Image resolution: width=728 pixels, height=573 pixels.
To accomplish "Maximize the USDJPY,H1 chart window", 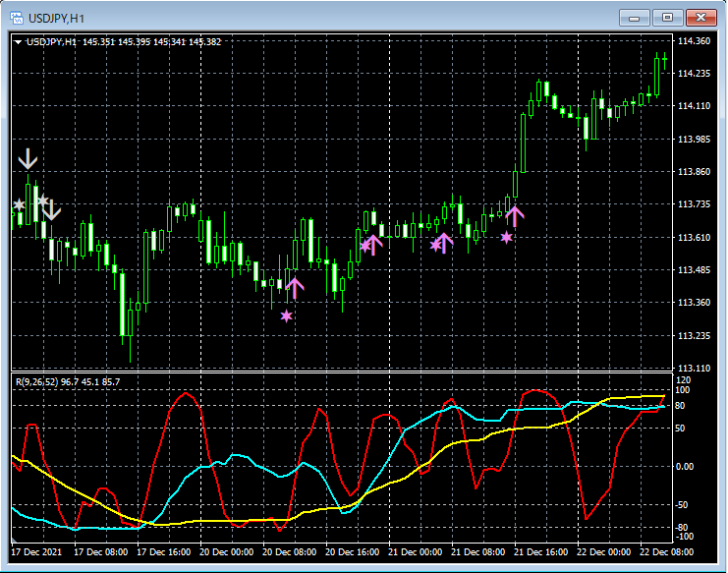I will pyautogui.click(x=667, y=18).
